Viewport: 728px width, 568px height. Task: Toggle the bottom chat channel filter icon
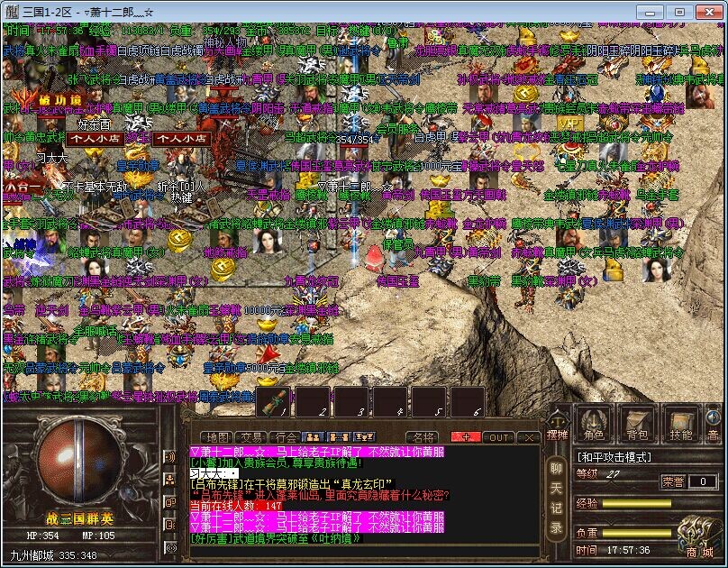pos(171,546)
